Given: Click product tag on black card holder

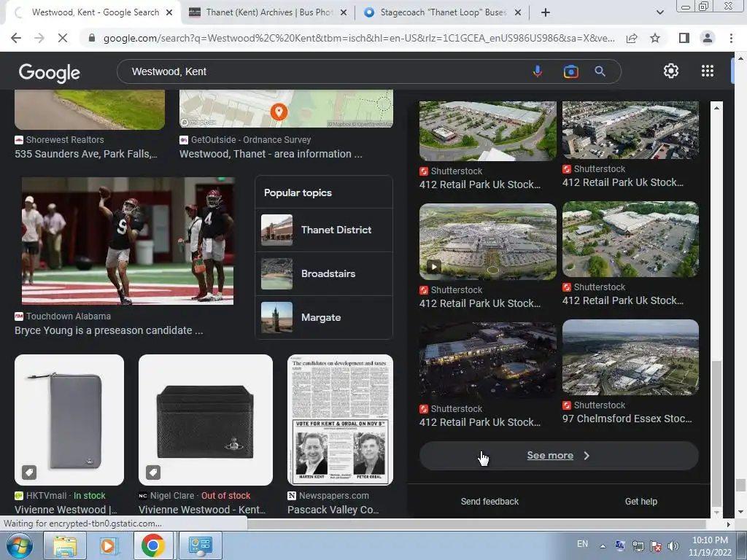Looking at the screenshot, I should [x=153, y=472].
